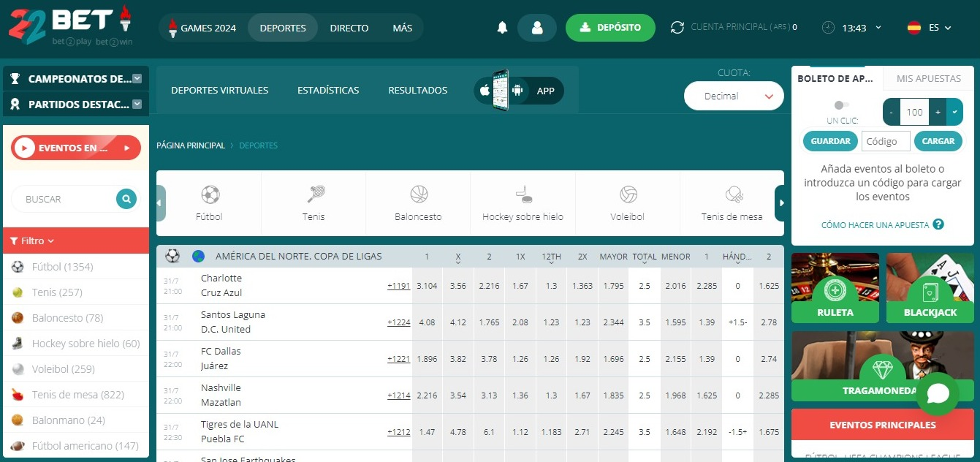Open +1224 markets for Santos Laguna

pos(399,322)
